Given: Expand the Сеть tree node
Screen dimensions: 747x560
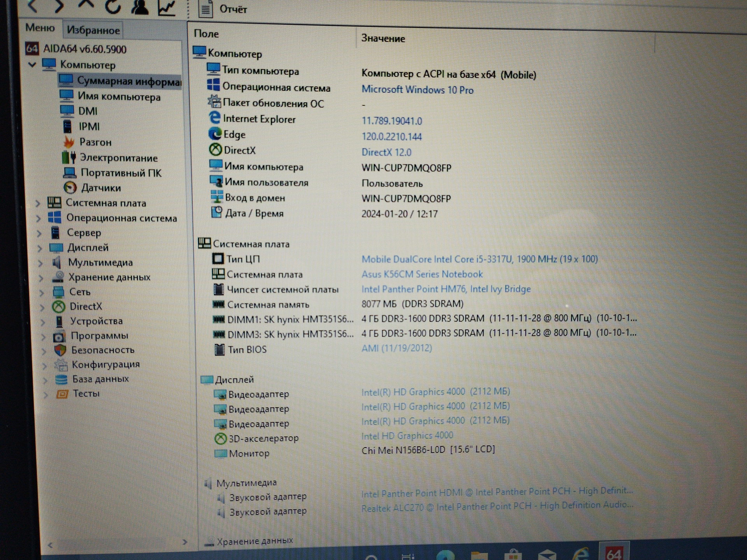Looking at the screenshot, I should pyautogui.click(x=42, y=292).
